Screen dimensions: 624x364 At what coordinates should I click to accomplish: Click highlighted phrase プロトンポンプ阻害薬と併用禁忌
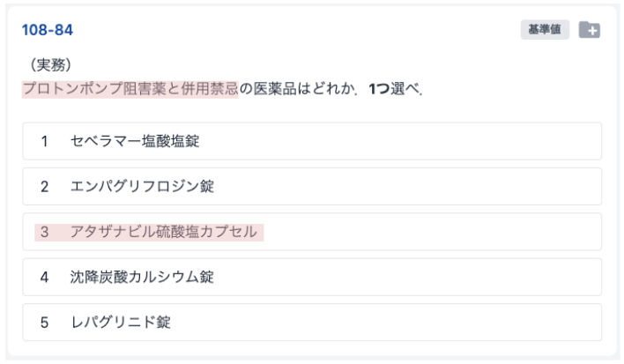[130, 89]
